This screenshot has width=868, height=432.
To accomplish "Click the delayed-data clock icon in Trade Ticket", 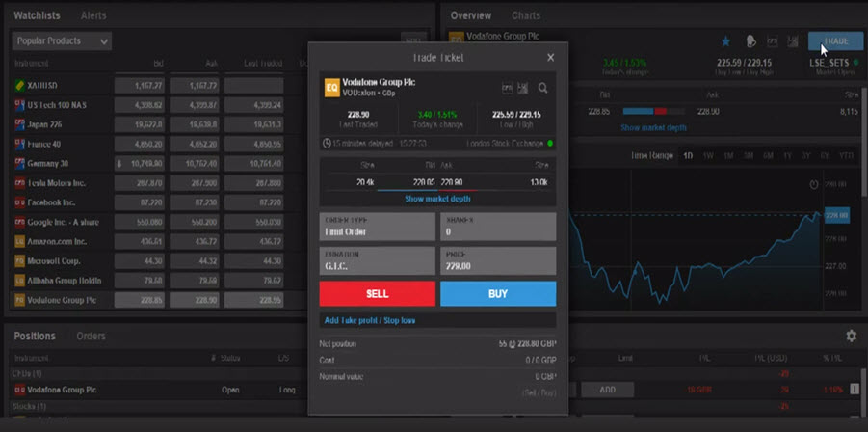I will pyautogui.click(x=327, y=143).
